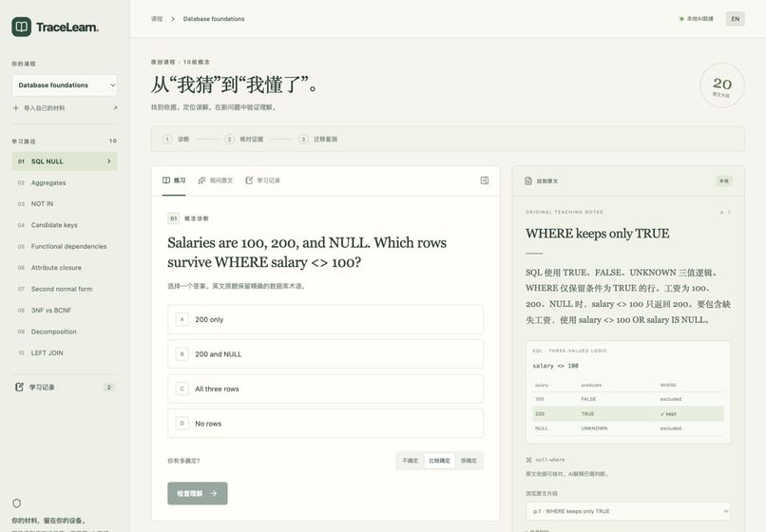Open 学习记录 in the sidebar
The image size is (766, 532).
[x=65, y=388]
